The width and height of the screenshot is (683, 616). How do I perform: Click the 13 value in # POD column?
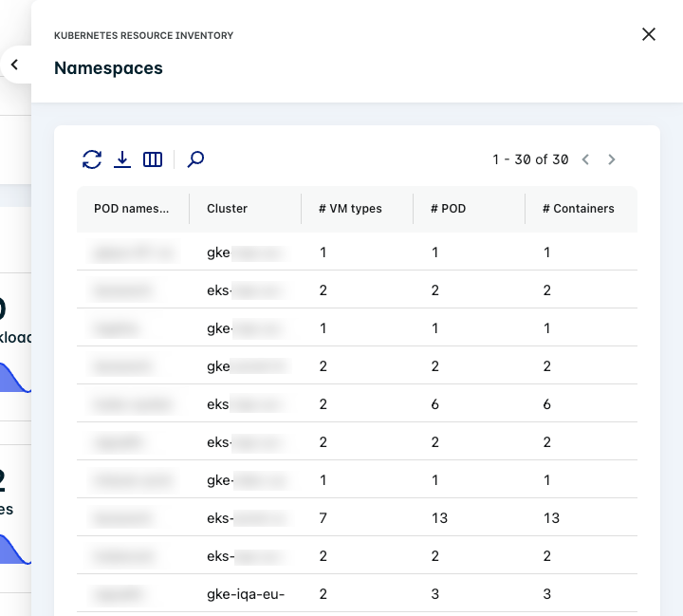coord(439,518)
